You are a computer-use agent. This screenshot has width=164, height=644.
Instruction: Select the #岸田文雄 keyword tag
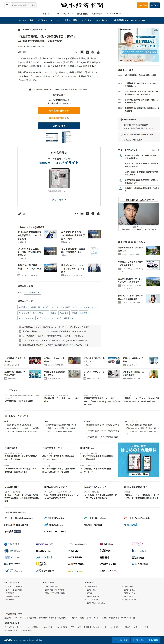click(x=23, y=307)
